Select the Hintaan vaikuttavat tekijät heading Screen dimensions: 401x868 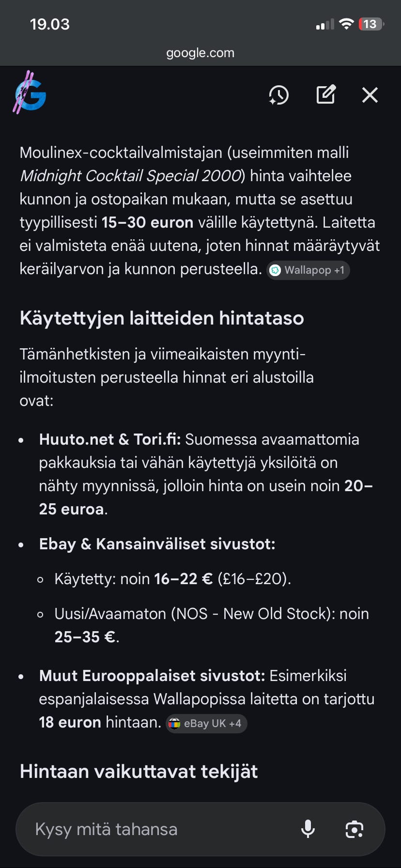(139, 771)
